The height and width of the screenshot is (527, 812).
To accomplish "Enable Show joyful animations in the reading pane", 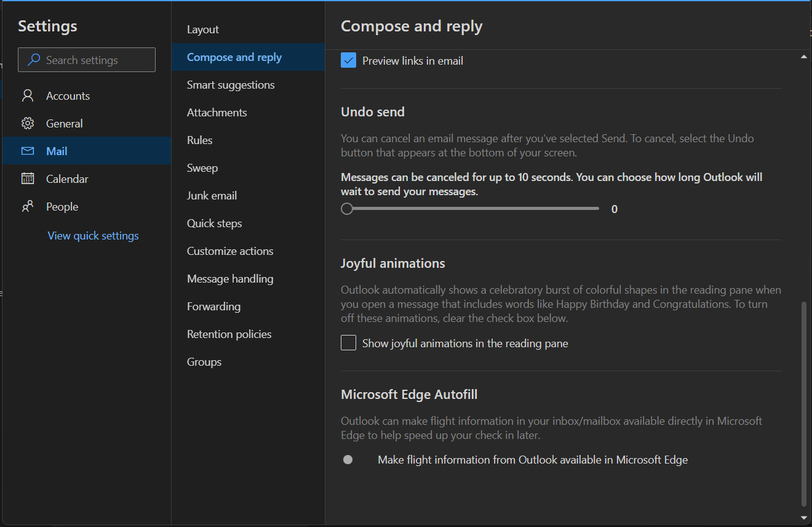I will click(x=349, y=343).
